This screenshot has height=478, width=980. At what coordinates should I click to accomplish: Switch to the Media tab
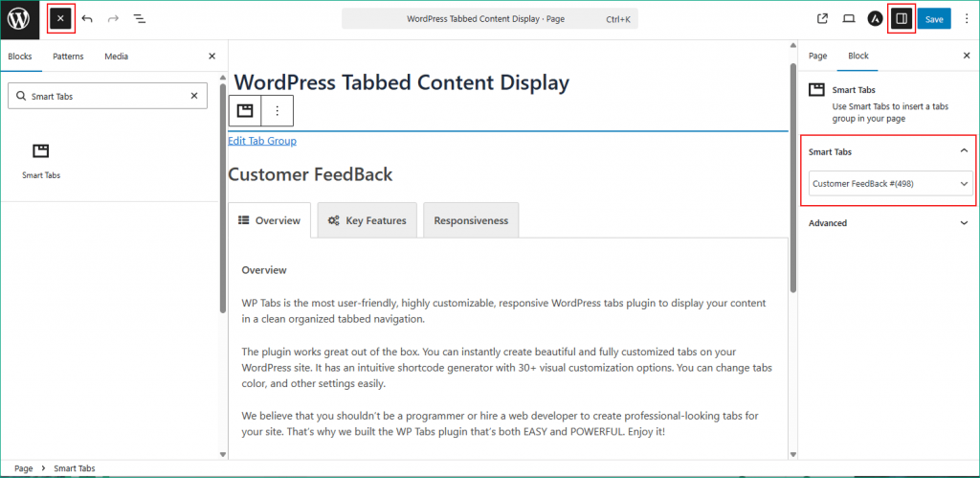coord(117,57)
